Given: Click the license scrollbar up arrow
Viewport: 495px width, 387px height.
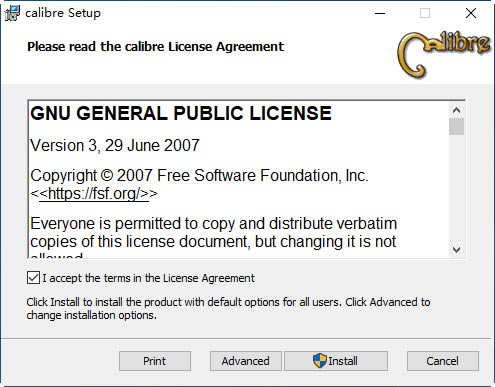Looking at the screenshot, I should [x=456, y=110].
